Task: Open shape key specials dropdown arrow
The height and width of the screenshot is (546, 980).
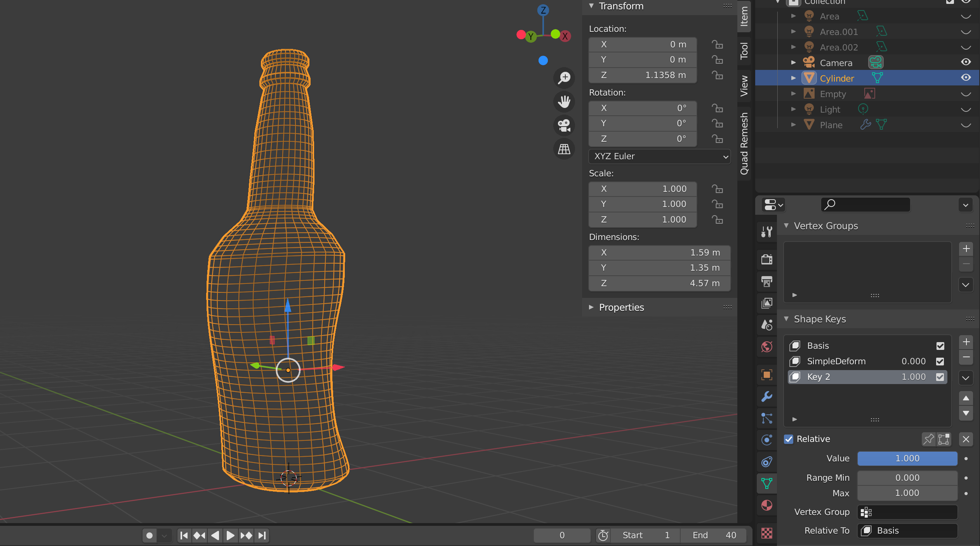Action: (x=966, y=378)
